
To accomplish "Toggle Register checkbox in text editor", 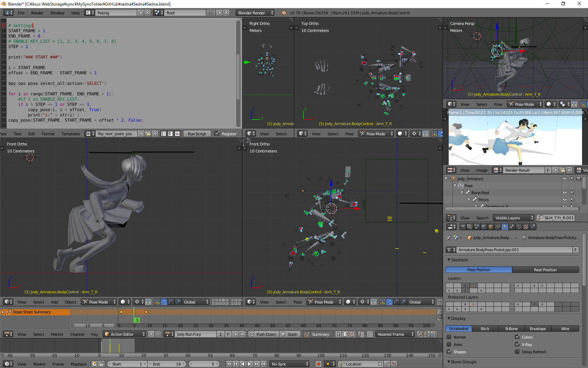I will (217, 134).
